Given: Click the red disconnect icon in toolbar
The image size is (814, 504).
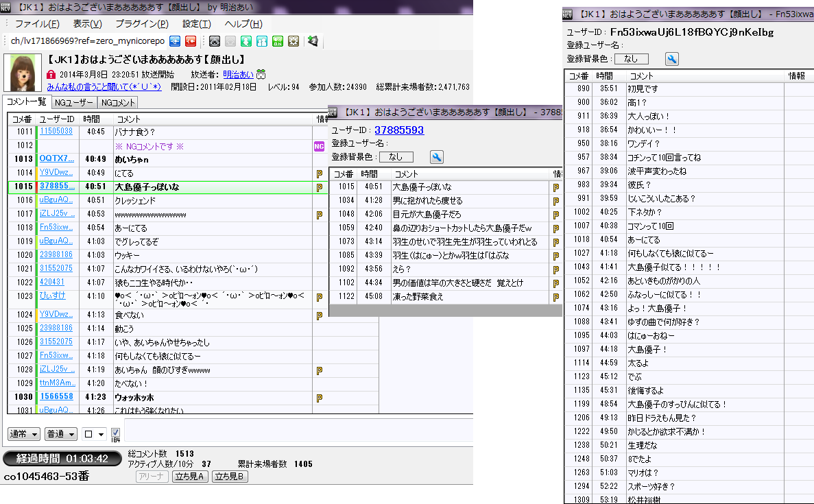Looking at the screenshot, I should click(x=191, y=41).
